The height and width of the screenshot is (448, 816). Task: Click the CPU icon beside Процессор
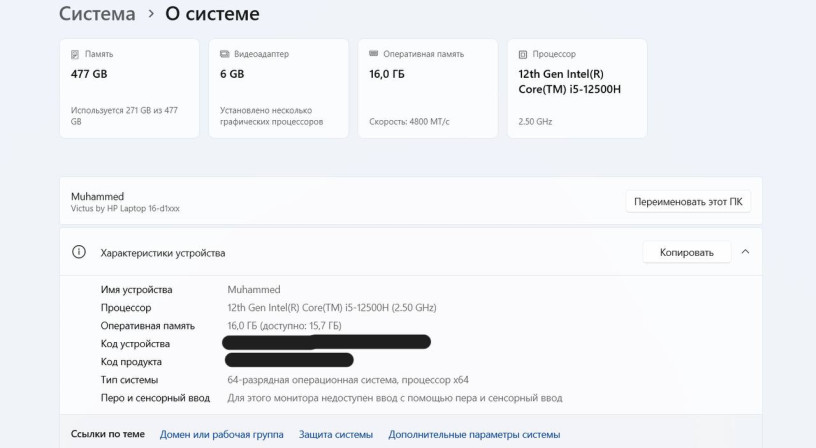point(522,54)
